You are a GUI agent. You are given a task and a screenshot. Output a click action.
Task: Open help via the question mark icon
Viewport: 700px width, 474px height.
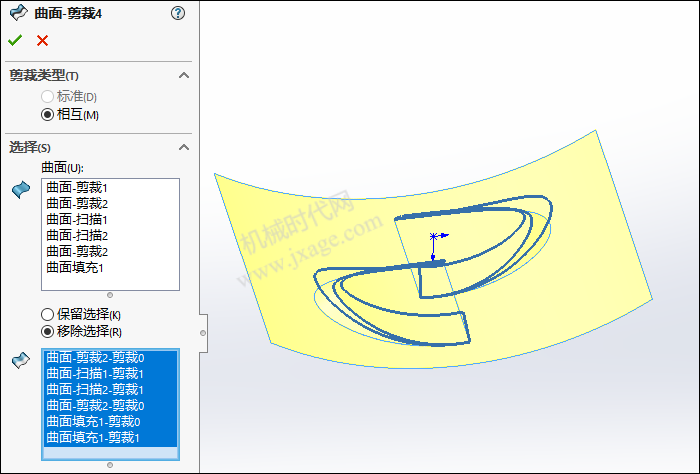coord(178,13)
